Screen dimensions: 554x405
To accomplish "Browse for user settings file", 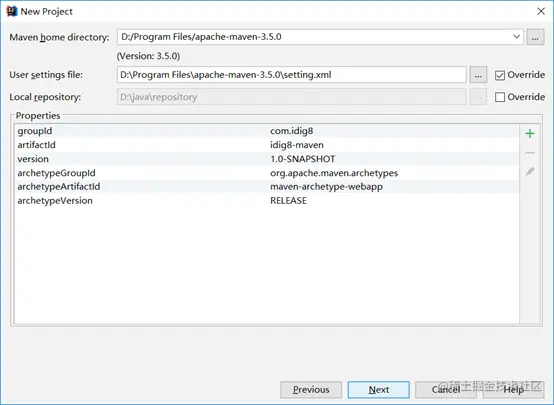I will 478,75.
